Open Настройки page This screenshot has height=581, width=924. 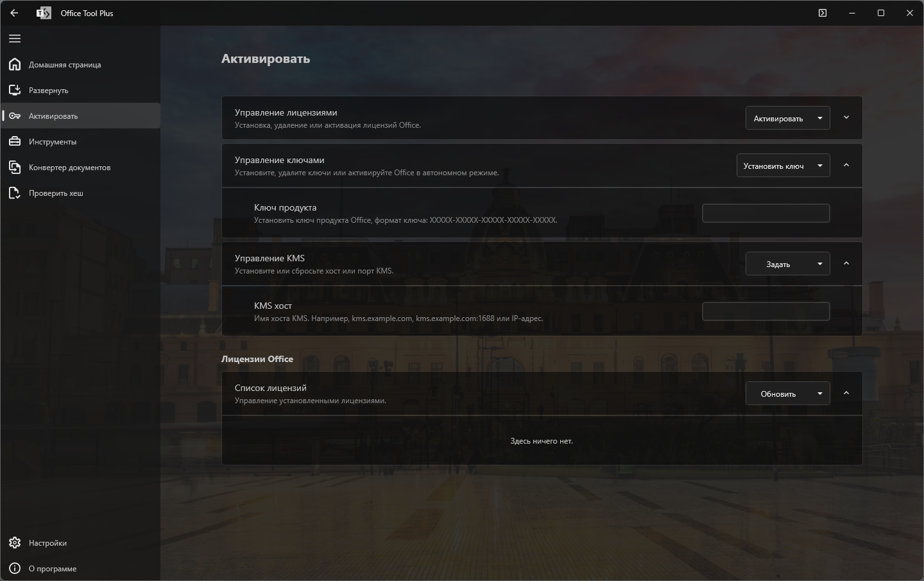click(80, 542)
